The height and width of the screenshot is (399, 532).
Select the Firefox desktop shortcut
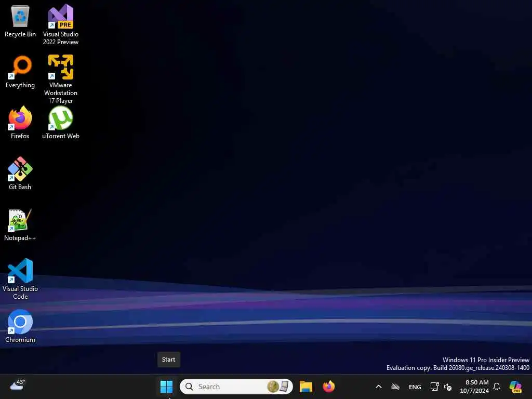[20, 123]
